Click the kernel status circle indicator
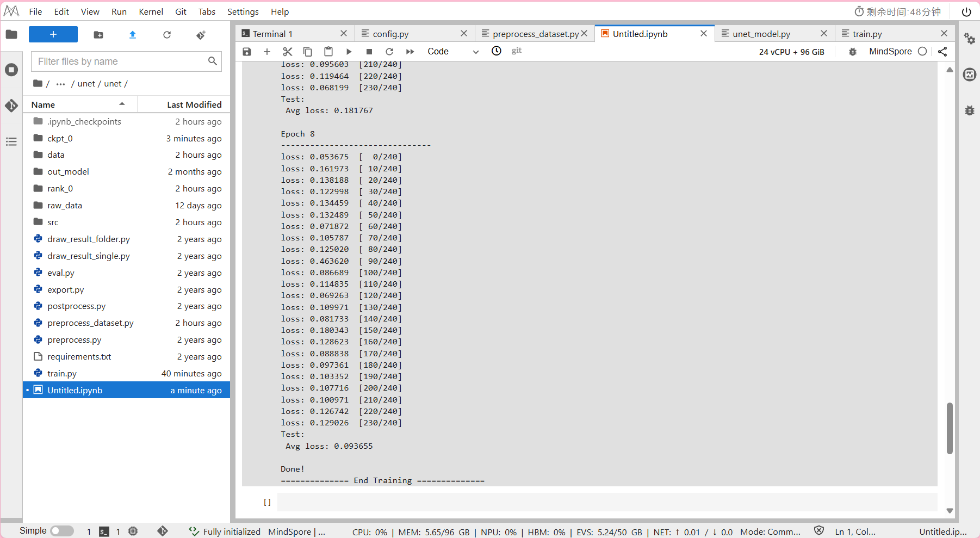The height and width of the screenshot is (538, 980). (922, 52)
